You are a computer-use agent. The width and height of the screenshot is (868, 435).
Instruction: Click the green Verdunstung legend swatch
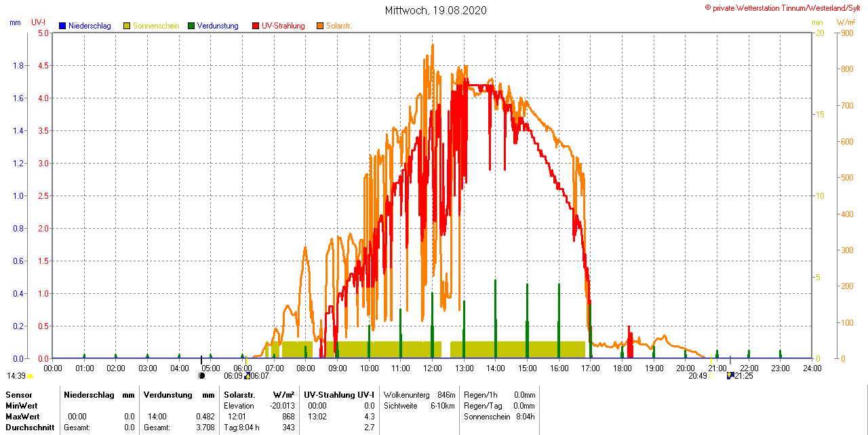point(191,26)
